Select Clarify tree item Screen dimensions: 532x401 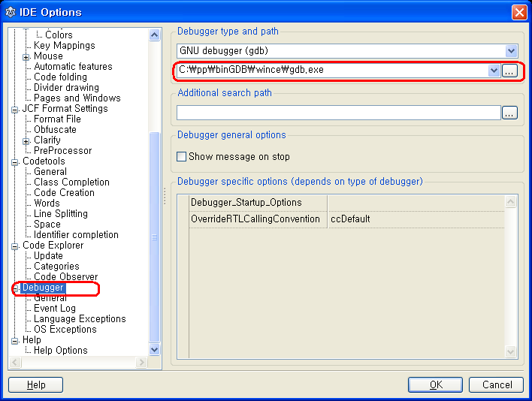tap(47, 140)
